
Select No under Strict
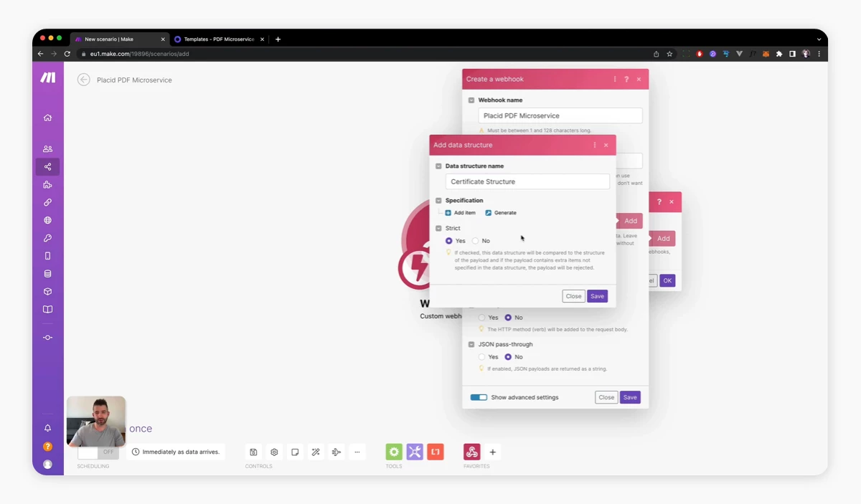tap(475, 241)
